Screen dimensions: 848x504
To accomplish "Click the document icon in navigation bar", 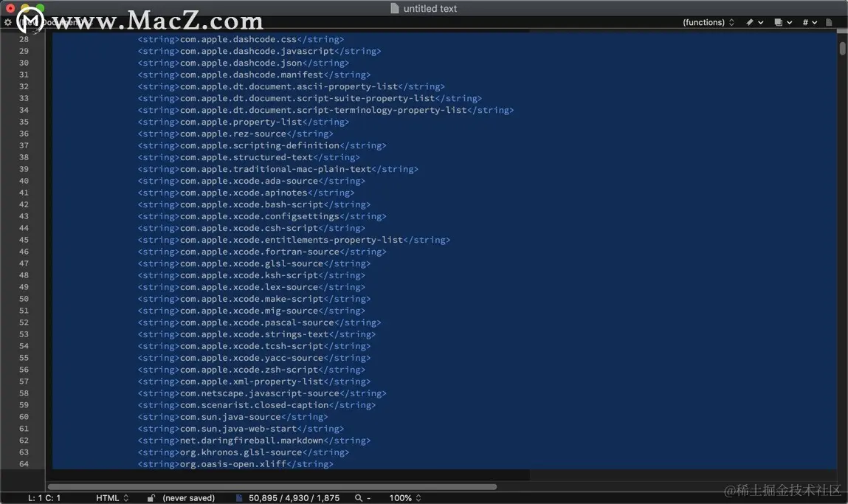I will (829, 22).
